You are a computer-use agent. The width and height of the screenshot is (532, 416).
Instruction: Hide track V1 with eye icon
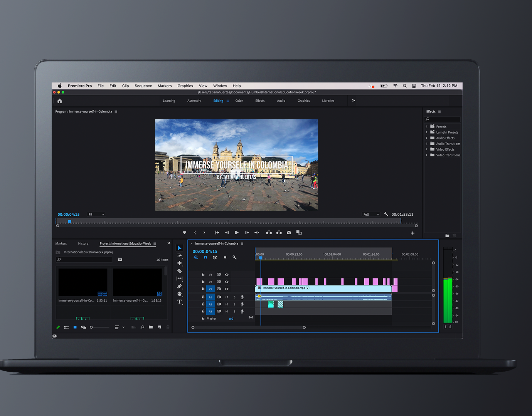227,289
